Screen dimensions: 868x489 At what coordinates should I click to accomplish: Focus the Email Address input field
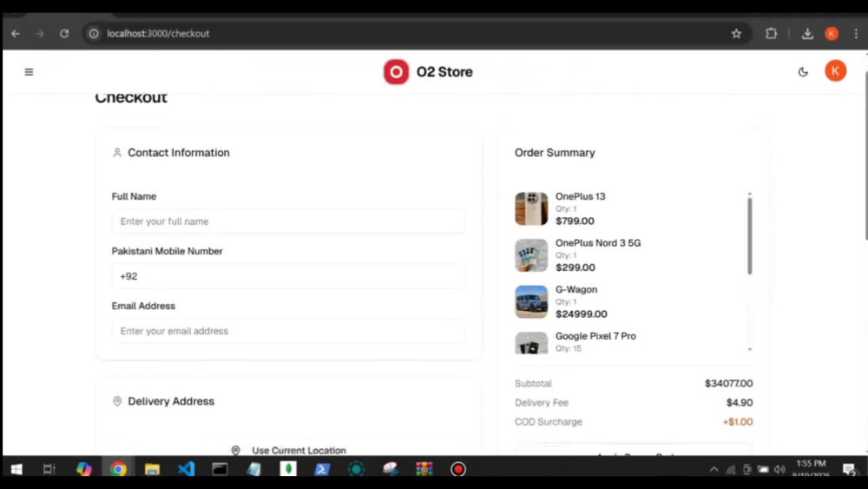[x=288, y=331]
